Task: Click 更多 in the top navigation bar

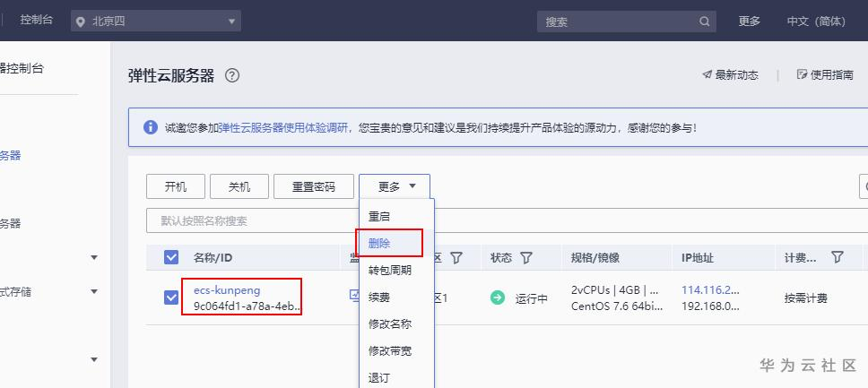Action: 749,21
